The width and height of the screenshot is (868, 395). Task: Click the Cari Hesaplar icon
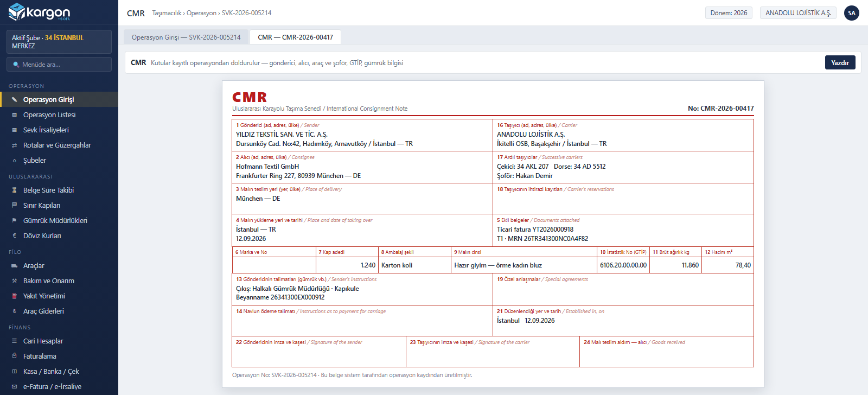(15, 341)
